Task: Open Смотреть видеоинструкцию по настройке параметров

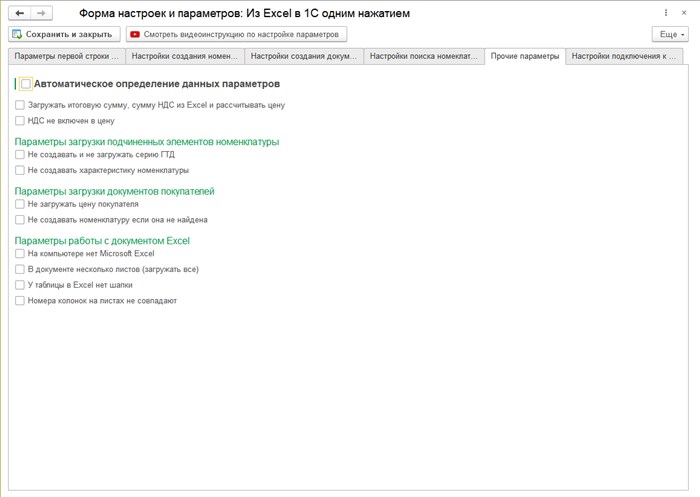Action: click(x=236, y=34)
